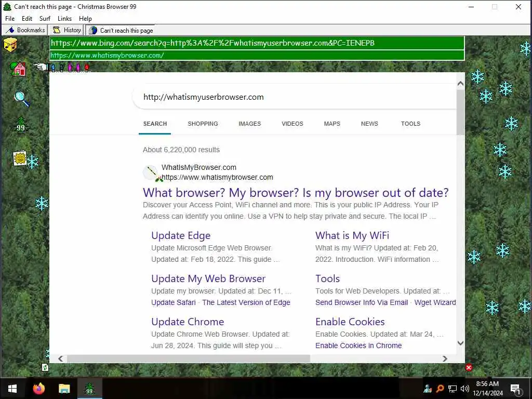Click the Christmas tree 99 sidebar icon
532x399 pixels.
tap(21, 124)
